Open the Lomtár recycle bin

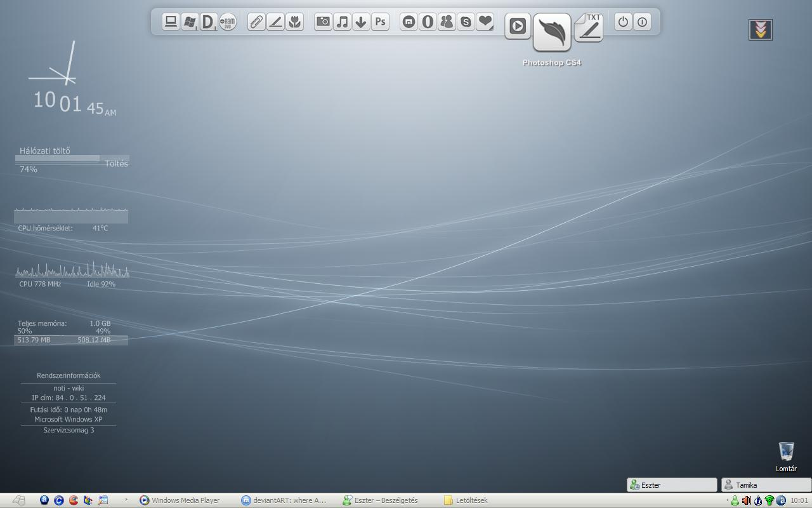(x=786, y=457)
